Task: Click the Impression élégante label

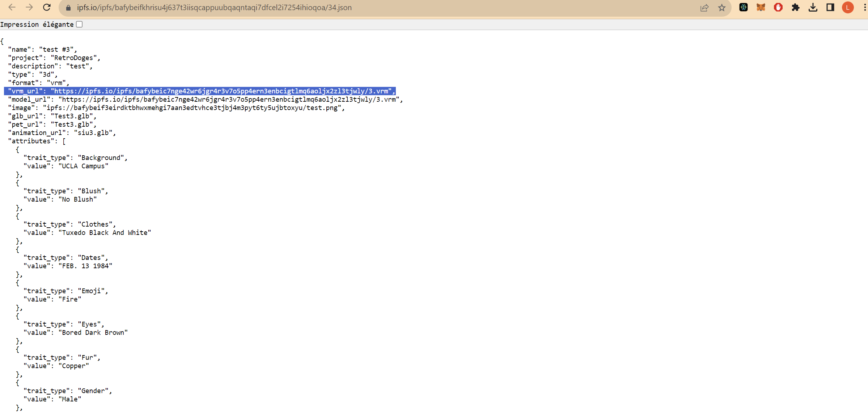Action: 37,24
